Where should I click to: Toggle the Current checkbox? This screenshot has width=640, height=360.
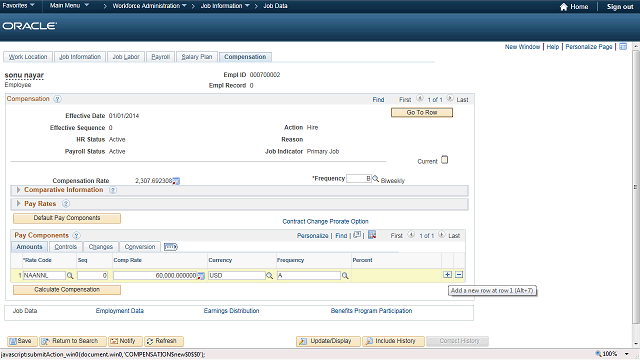[444, 160]
